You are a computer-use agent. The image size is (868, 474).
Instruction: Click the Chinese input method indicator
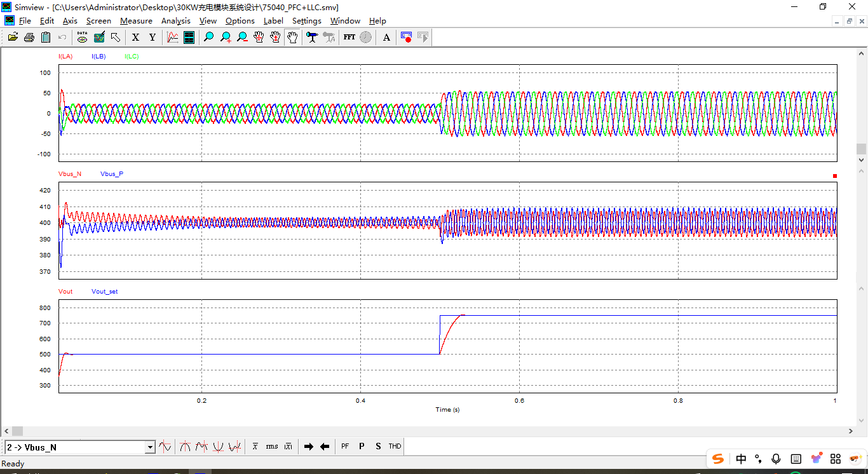(741, 459)
